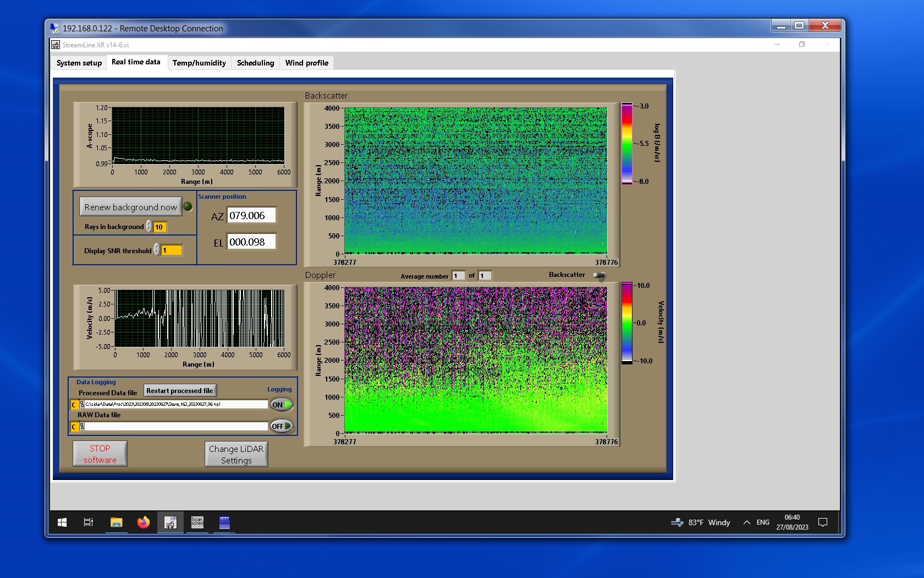Image resolution: width=924 pixels, height=578 pixels.
Task: Click the Rays in background stepper arrows
Action: coord(149,227)
